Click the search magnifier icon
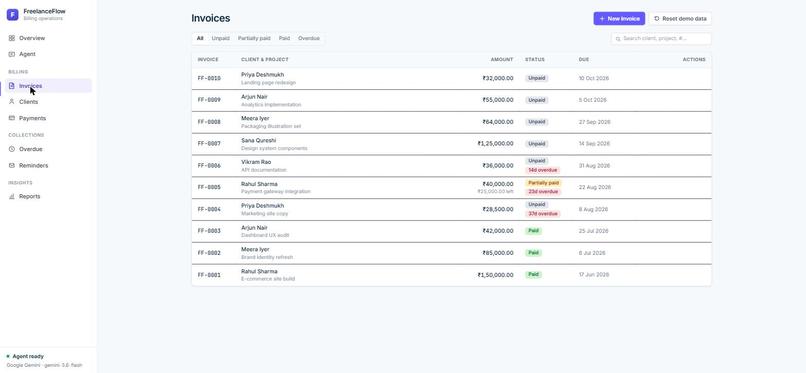806x373 pixels. [x=618, y=39]
